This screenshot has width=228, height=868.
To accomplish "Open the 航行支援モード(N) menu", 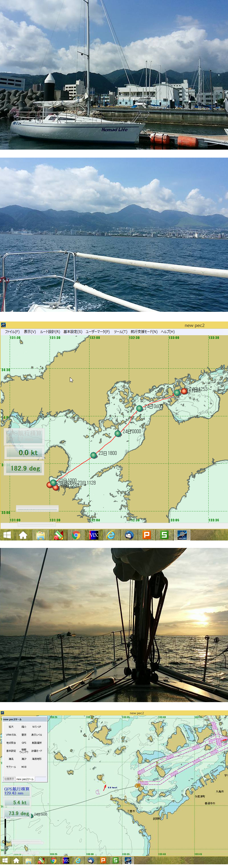I will (x=144, y=331).
